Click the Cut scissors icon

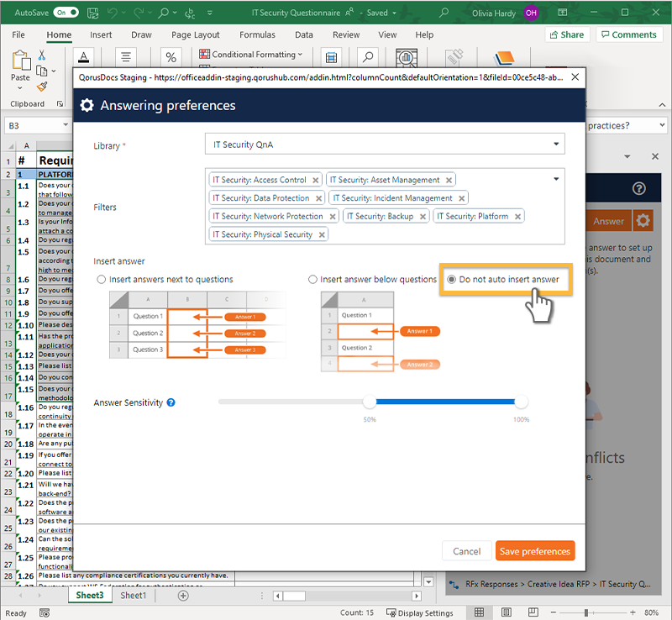(x=42, y=55)
